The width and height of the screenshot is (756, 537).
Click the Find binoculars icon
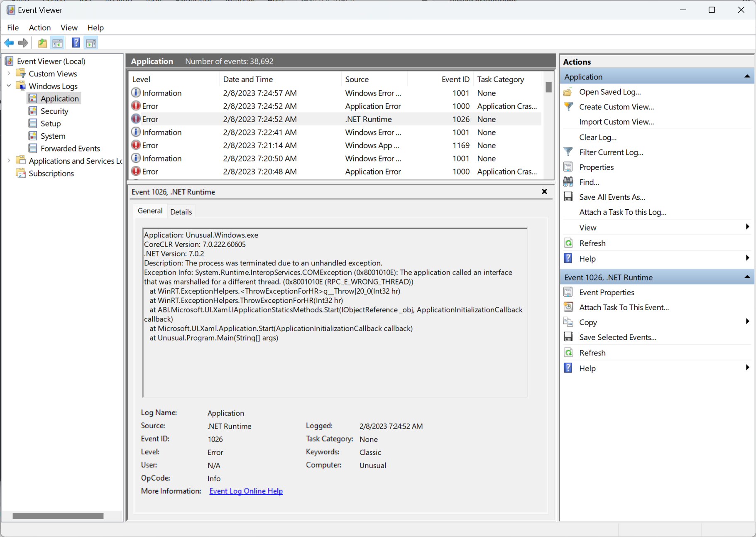(568, 181)
